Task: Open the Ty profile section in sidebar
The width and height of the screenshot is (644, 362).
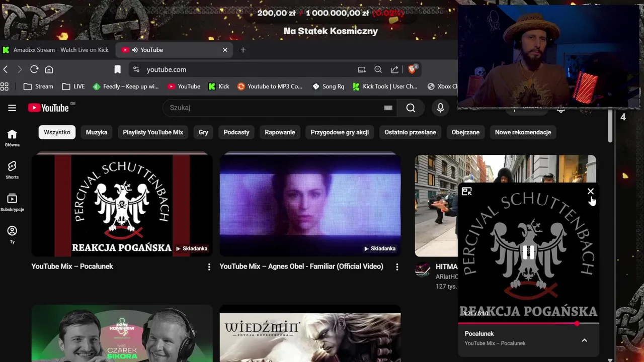Action: coord(12,235)
